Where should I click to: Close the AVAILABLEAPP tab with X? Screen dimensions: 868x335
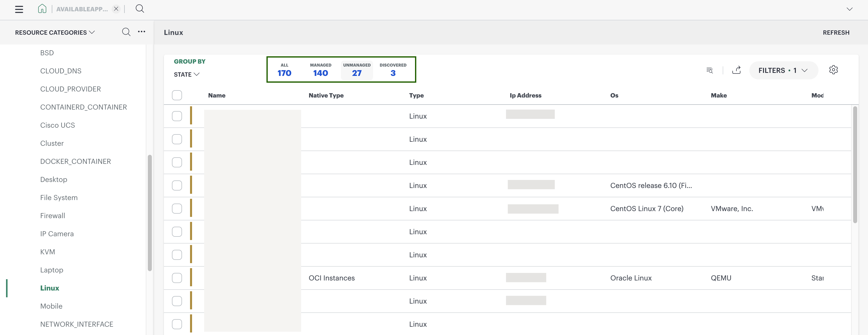(x=116, y=9)
